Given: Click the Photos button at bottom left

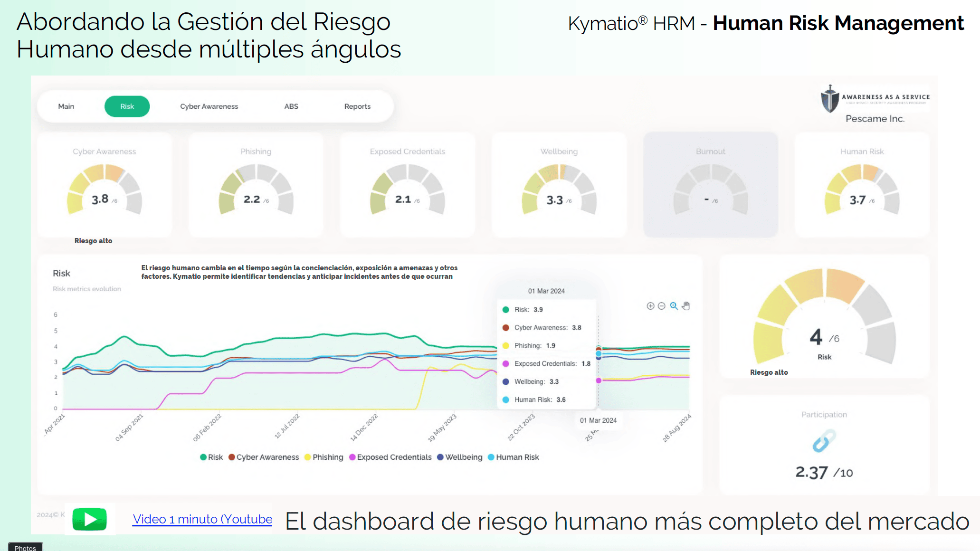Looking at the screenshot, I should 25,547.
